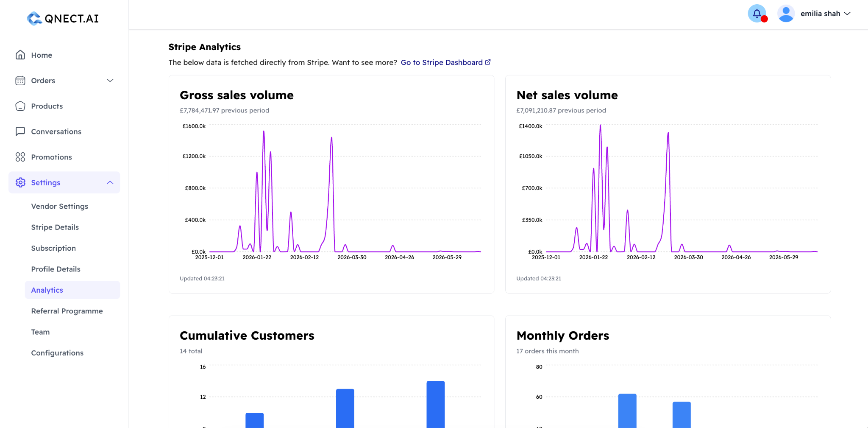The width and height of the screenshot is (868, 428).
Task: Click the £1400.0k axis label on Net sales chart
Action: click(530, 126)
